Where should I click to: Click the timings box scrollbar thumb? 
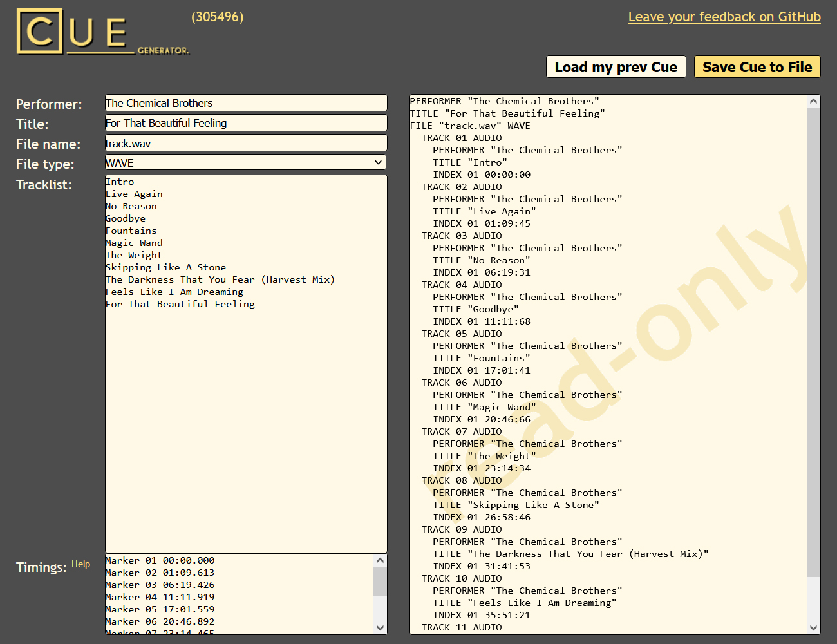point(380,582)
